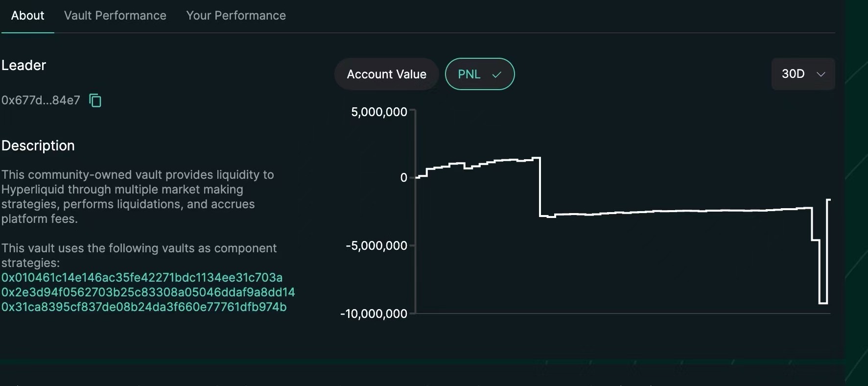Click the -10,000,000 y-axis label
The width and height of the screenshot is (868, 386).
[374, 314]
